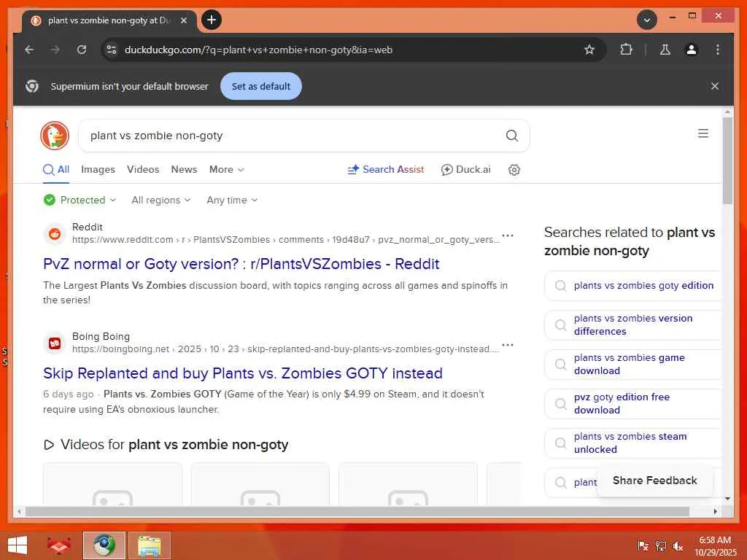Open search settings gear icon
The width and height of the screenshot is (747, 560).
point(514,170)
